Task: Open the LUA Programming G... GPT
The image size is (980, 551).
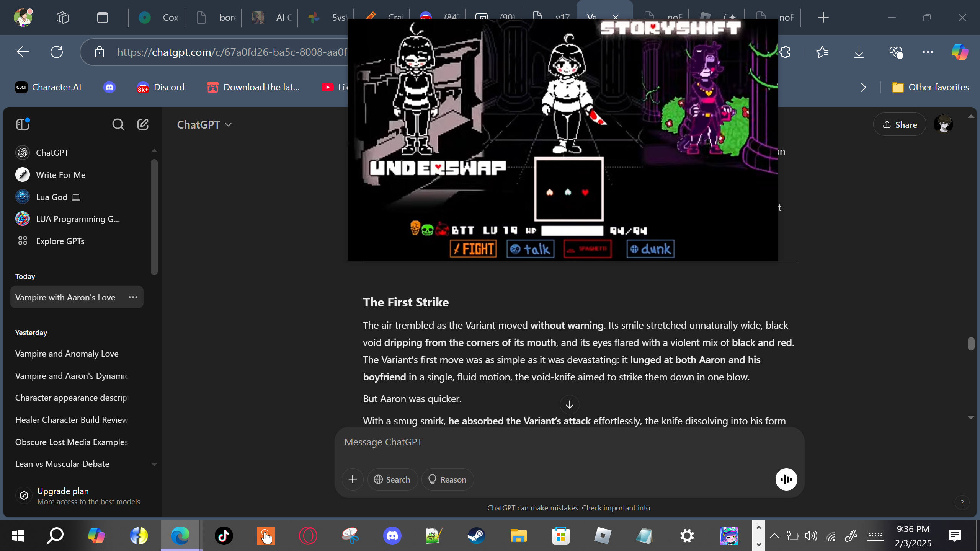Action: click(77, 219)
